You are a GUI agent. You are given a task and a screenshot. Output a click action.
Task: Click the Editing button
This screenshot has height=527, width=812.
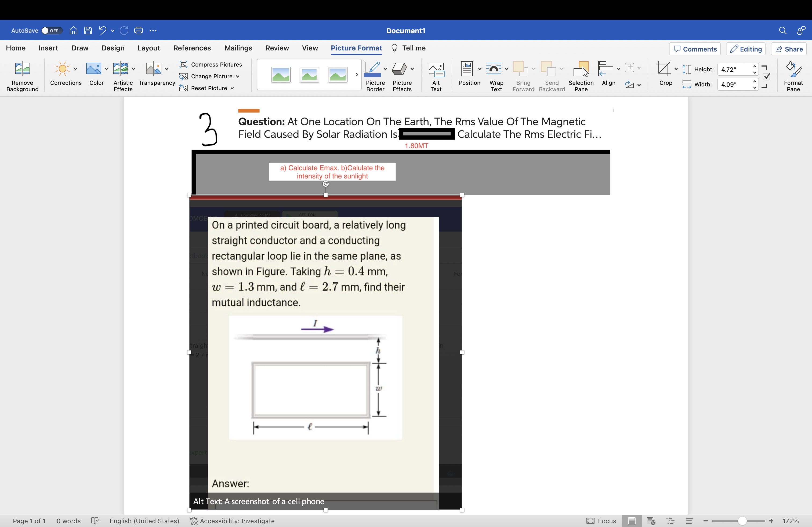746,49
